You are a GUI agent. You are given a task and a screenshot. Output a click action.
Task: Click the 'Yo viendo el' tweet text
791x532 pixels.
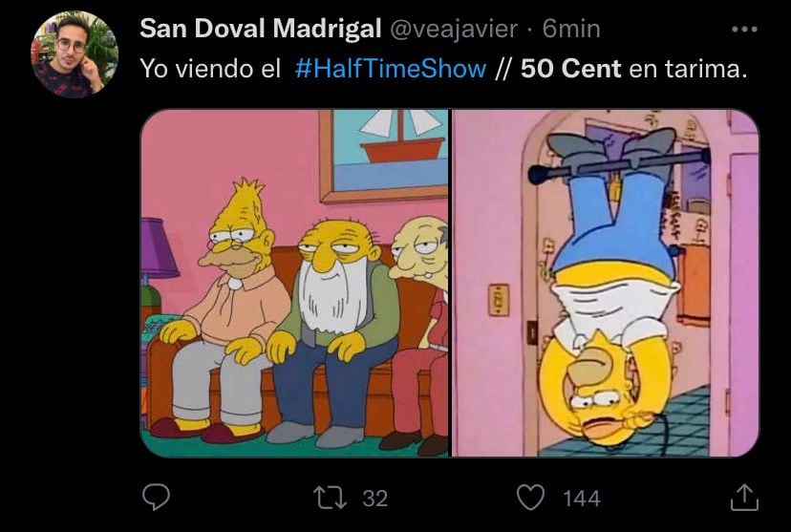point(210,68)
